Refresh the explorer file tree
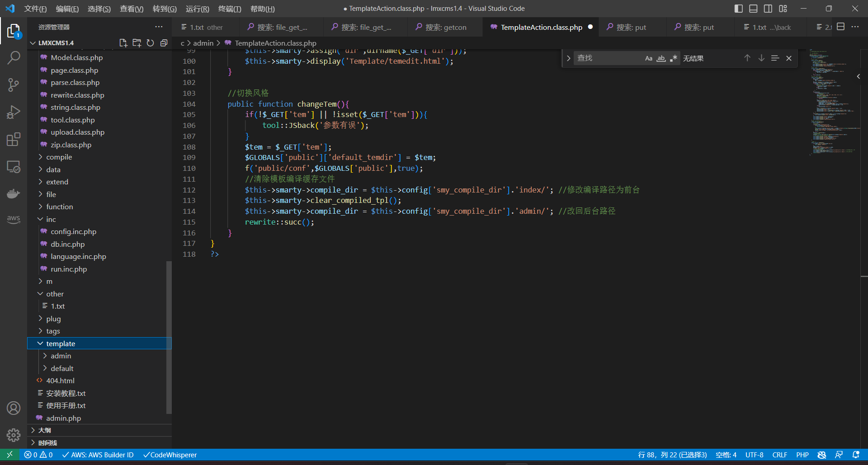The height and width of the screenshot is (465, 868). pyautogui.click(x=150, y=43)
